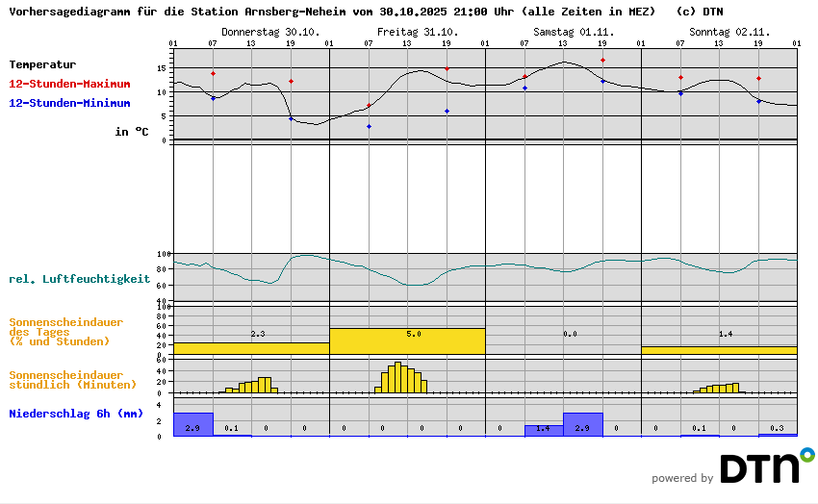Screen dimensions: 818x504
Task: Click Saturday's 1.4 mm precipitation bar
Action: pos(544,430)
